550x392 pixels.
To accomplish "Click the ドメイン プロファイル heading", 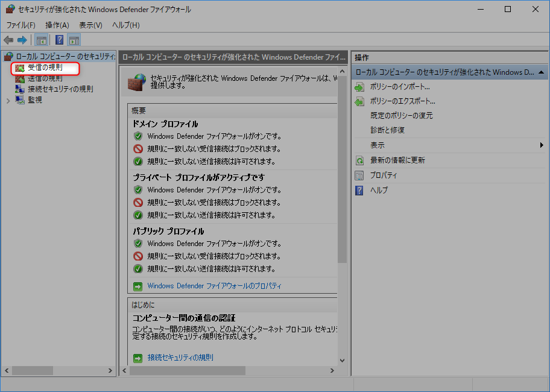I will click(x=165, y=124).
